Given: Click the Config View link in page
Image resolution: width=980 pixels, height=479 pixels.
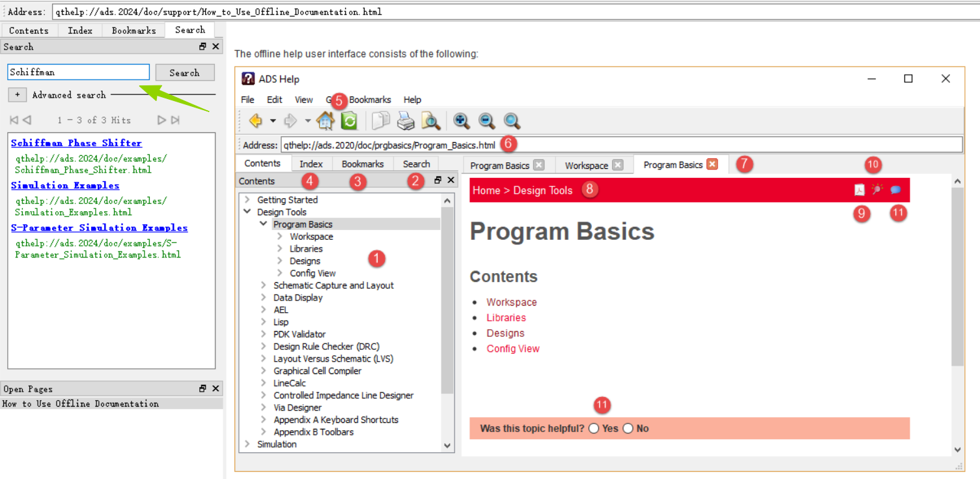Looking at the screenshot, I should (513, 349).
